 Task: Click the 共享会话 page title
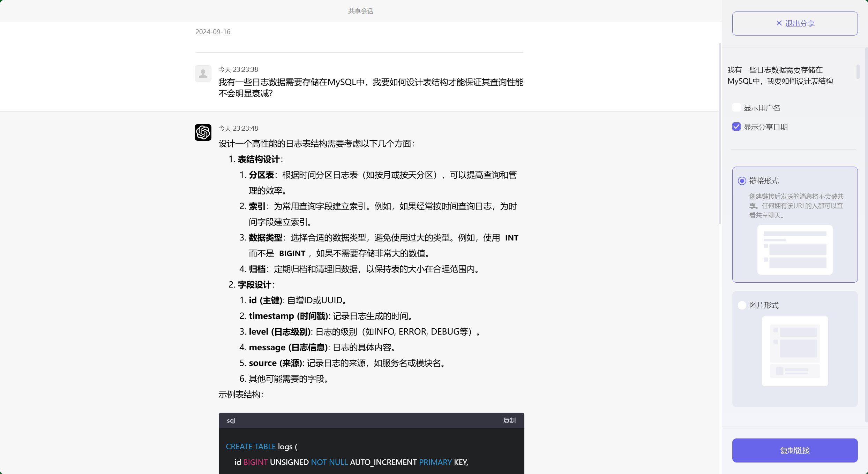click(x=361, y=11)
